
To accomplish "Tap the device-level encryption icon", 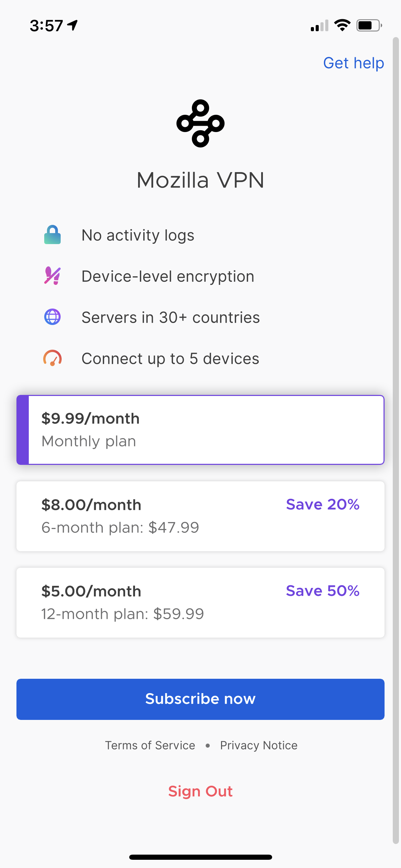I will pos(52,276).
